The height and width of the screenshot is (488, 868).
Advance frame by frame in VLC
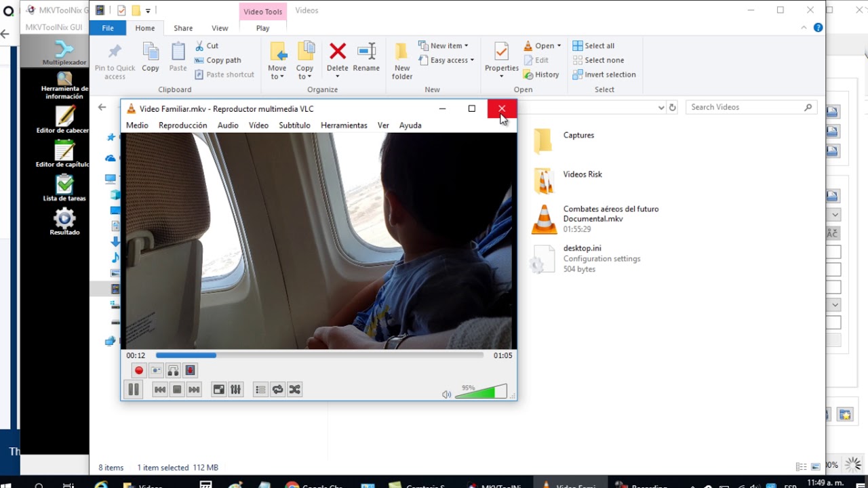[x=190, y=370]
